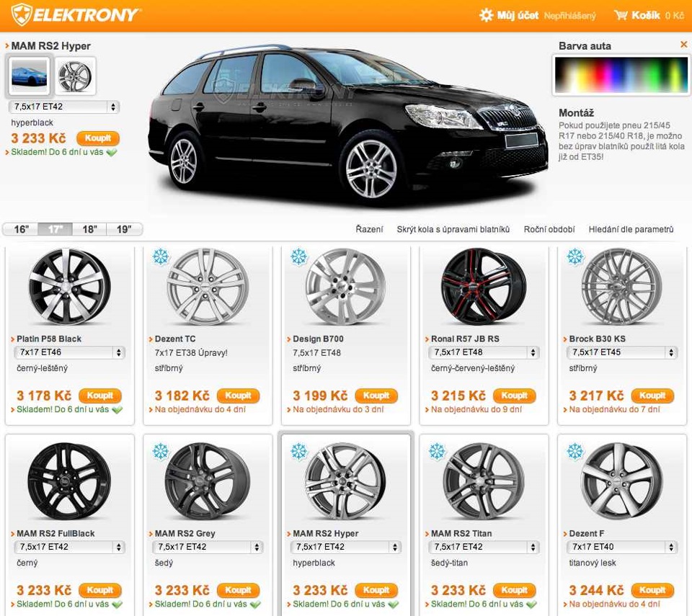Switch to 19" wheel size
This screenshot has height=616, width=692.
click(124, 229)
